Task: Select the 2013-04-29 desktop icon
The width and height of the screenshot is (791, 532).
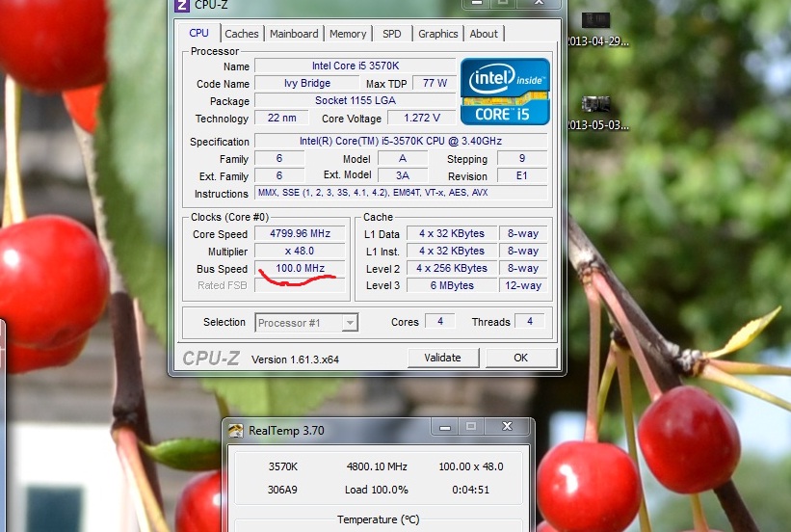Action: [x=596, y=21]
